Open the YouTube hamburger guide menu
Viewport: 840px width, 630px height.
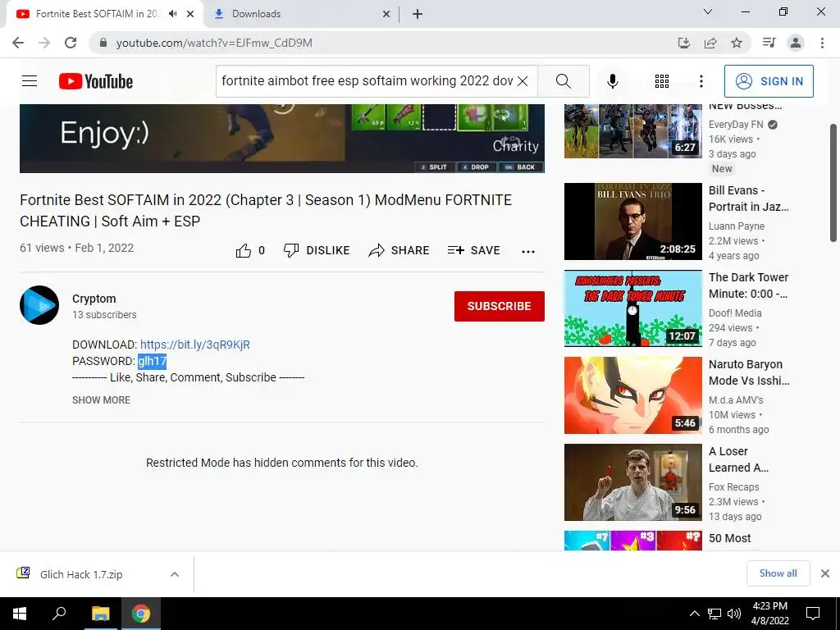click(x=30, y=81)
